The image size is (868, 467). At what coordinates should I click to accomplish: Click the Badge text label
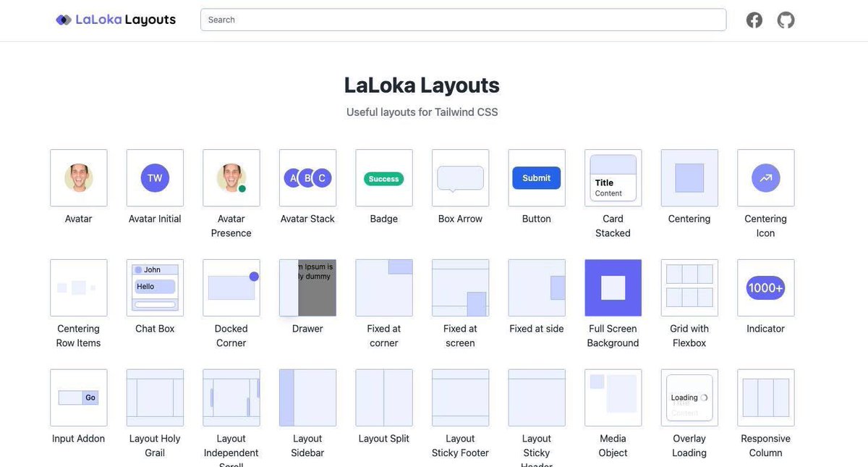pyautogui.click(x=384, y=219)
